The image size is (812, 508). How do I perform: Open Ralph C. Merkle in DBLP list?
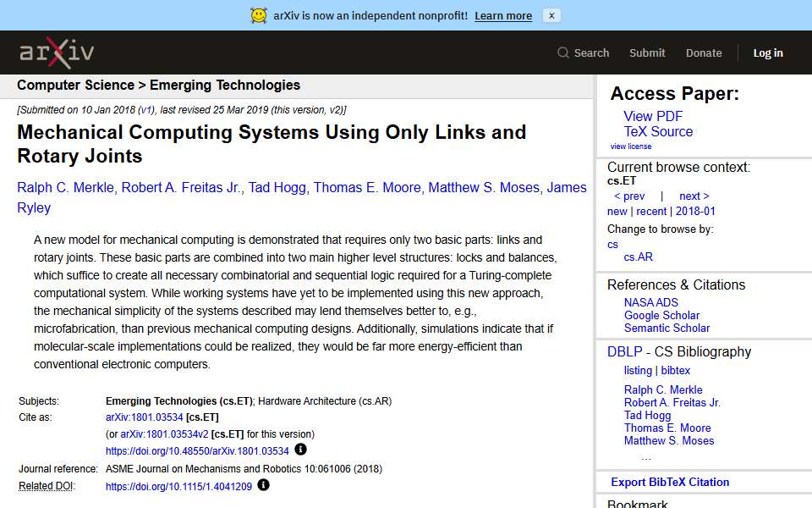click(663, 389)
